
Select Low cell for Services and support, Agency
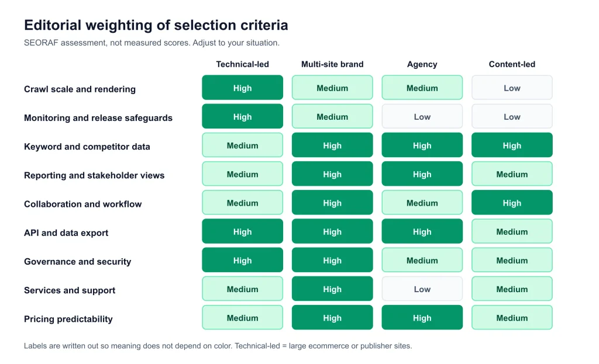click(422, 289)
